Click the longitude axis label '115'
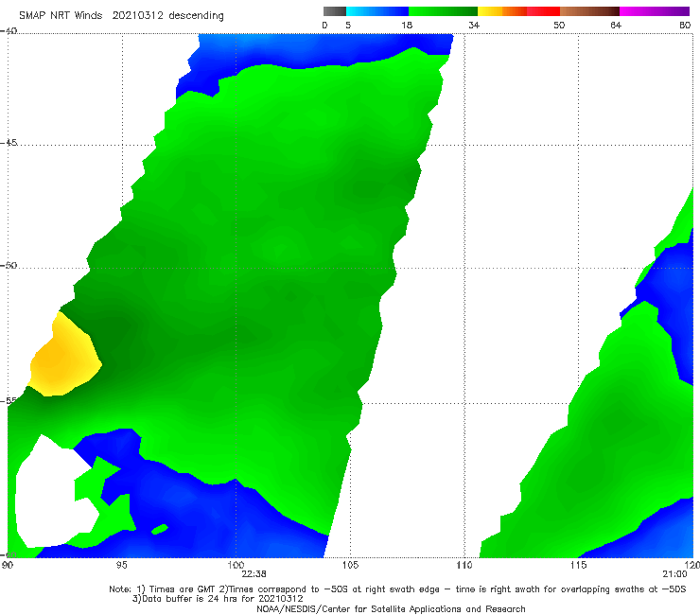This screenshot has width=700, height=615. coord(578,565)
